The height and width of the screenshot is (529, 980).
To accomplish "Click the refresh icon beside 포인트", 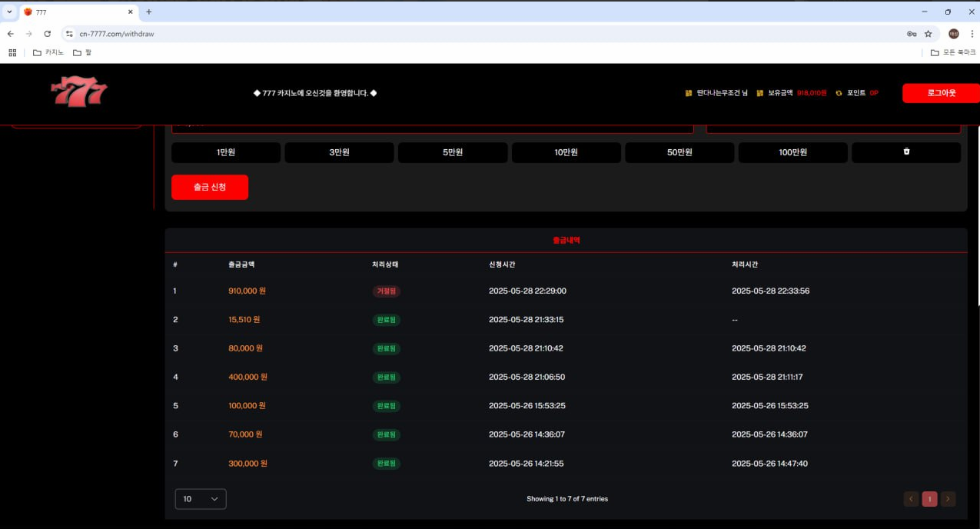I will tap(839, 93).
